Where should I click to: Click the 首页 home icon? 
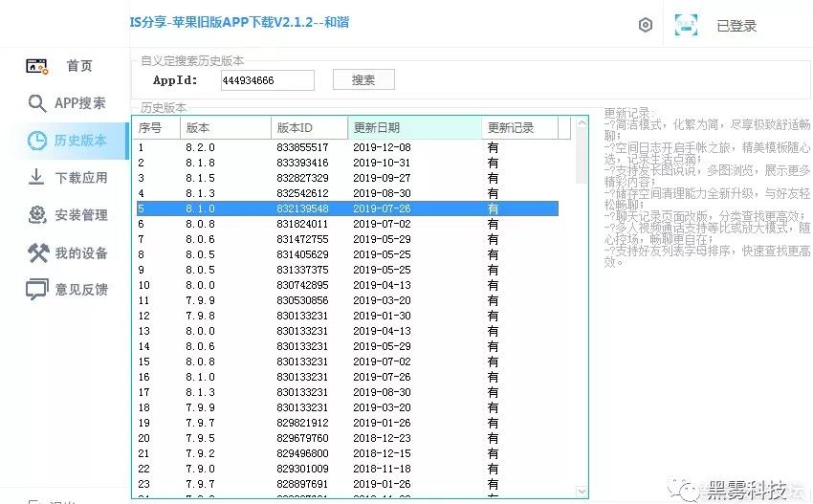36,66
